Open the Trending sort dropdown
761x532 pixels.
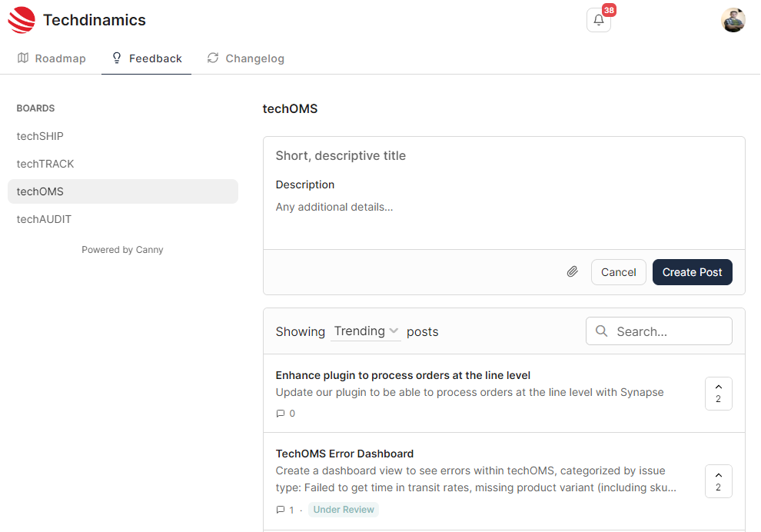coord(366,331)
